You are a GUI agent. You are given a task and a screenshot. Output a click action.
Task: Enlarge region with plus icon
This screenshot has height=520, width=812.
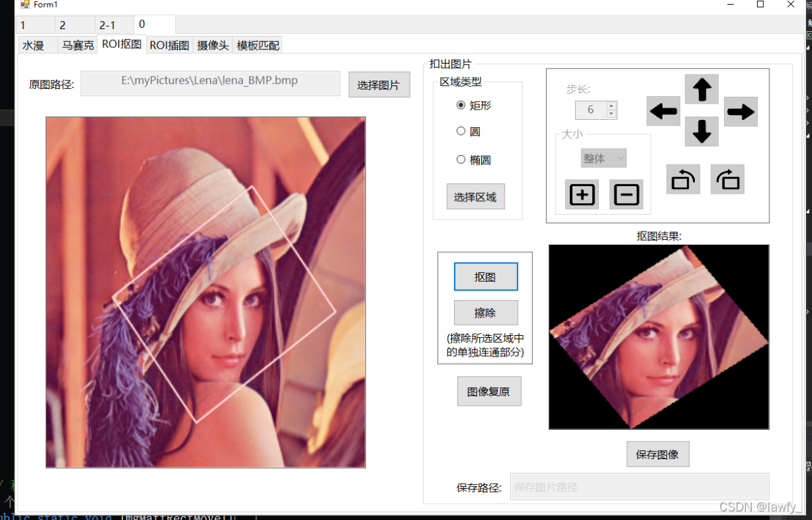point(582,195)
